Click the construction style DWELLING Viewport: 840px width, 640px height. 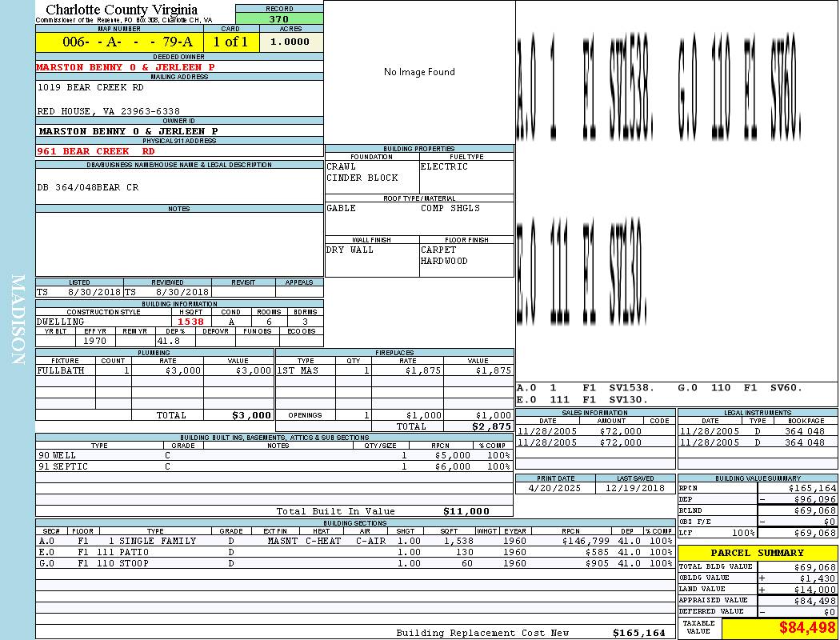[61, 322]
